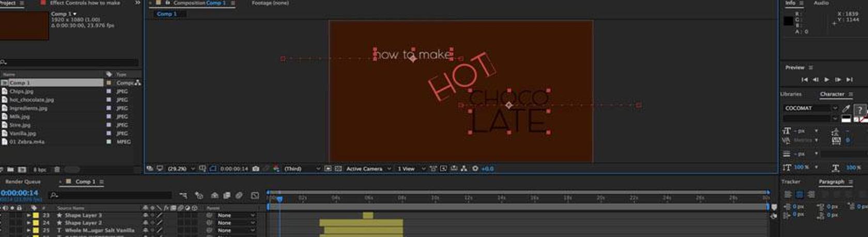Step forward one frame in Preview
The width and height of the screenshot is (868, 237).
pyautogui.click(x=838, y=80)
